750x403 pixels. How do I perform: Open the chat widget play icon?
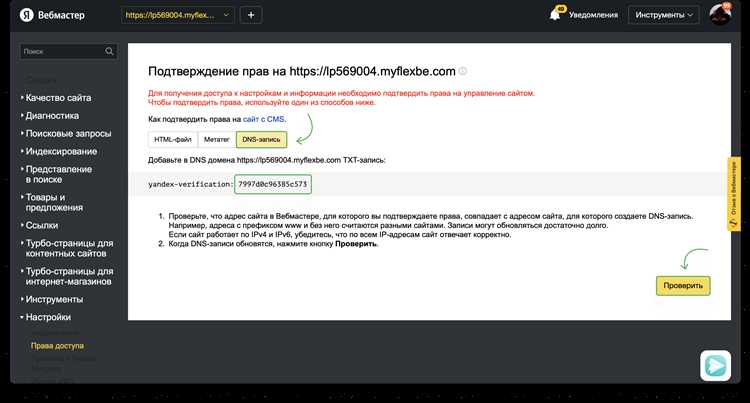[x=716, y=366]
